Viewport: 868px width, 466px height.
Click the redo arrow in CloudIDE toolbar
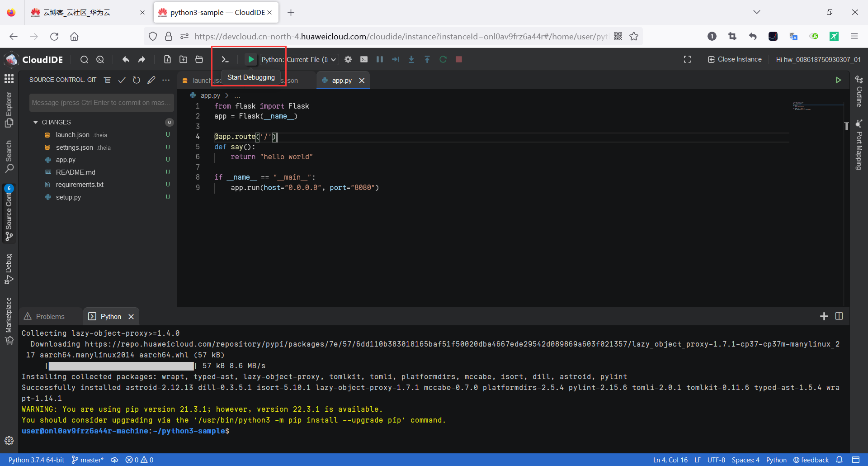[142, 59]
